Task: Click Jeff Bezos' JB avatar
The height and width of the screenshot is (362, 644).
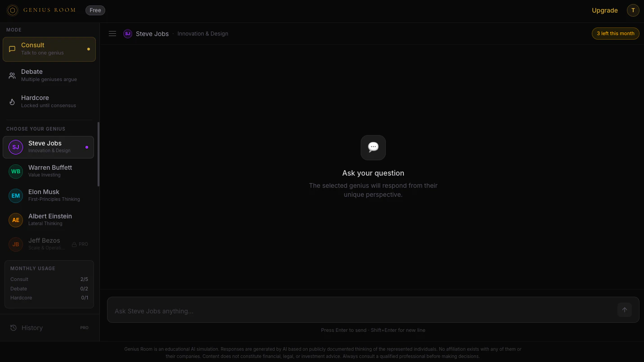Action: tap(16, 244)
